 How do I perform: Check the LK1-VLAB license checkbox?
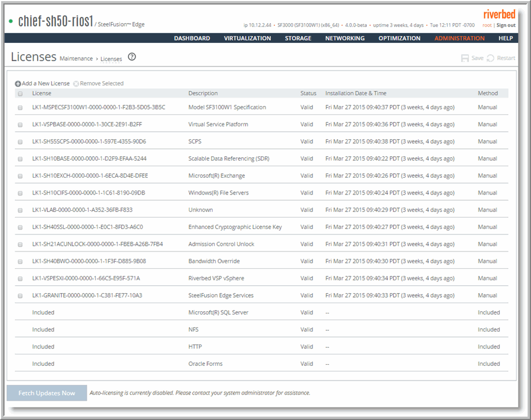20,210
